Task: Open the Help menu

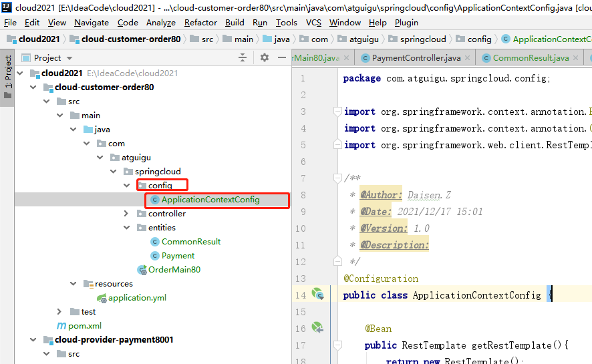Action: click(378, 23)
